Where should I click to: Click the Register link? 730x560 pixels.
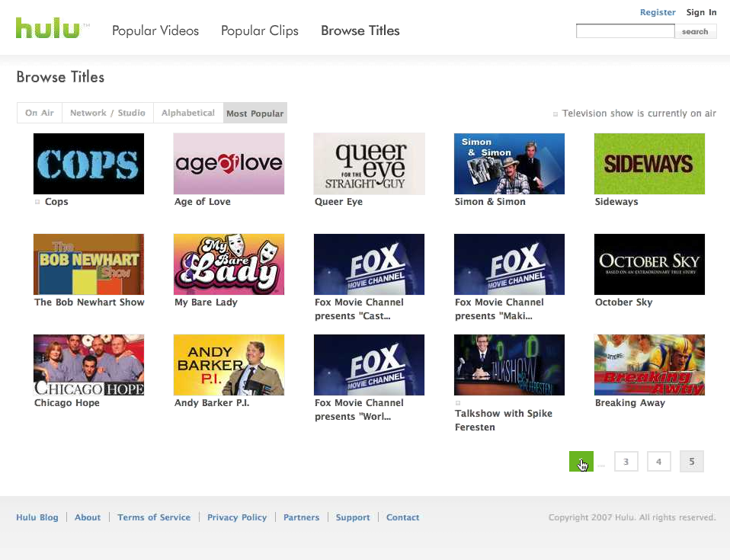click(x=658, y=12)
